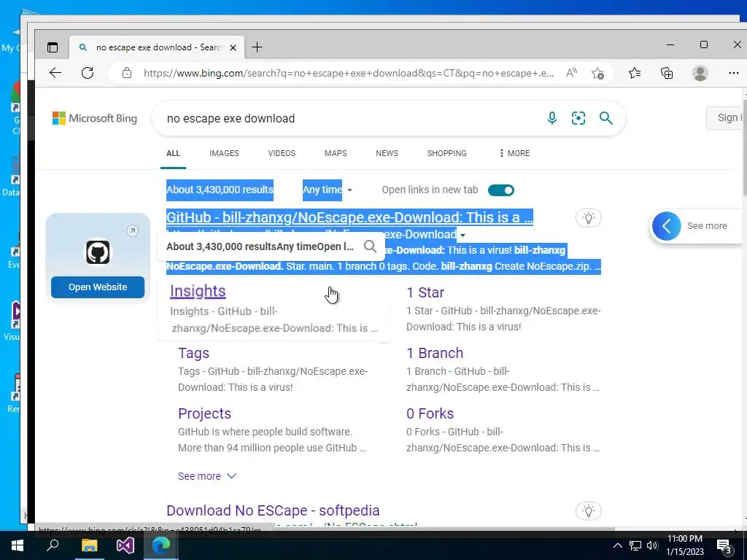This screenshot has height=560, width=747.
Task: Switch to SHOPPING tab
Action: 447,153
